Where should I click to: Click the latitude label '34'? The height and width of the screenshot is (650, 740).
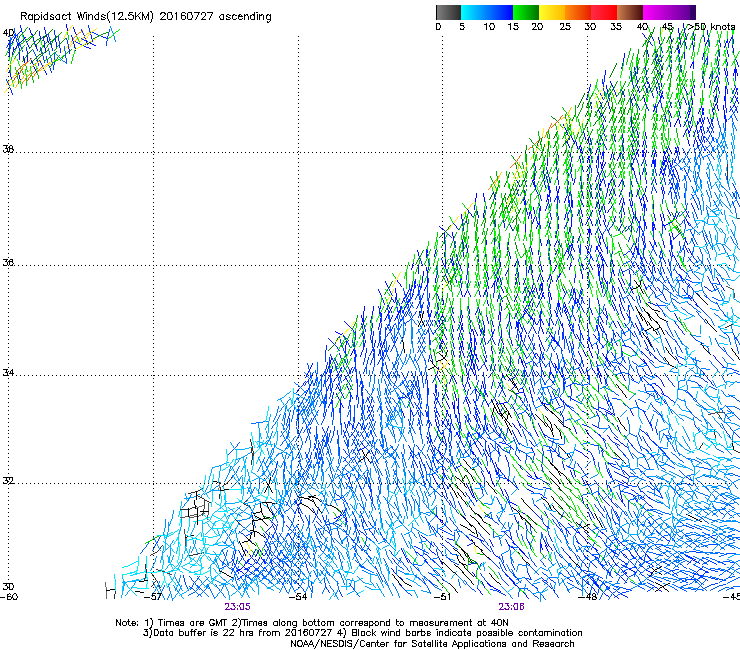pos(8,373)
